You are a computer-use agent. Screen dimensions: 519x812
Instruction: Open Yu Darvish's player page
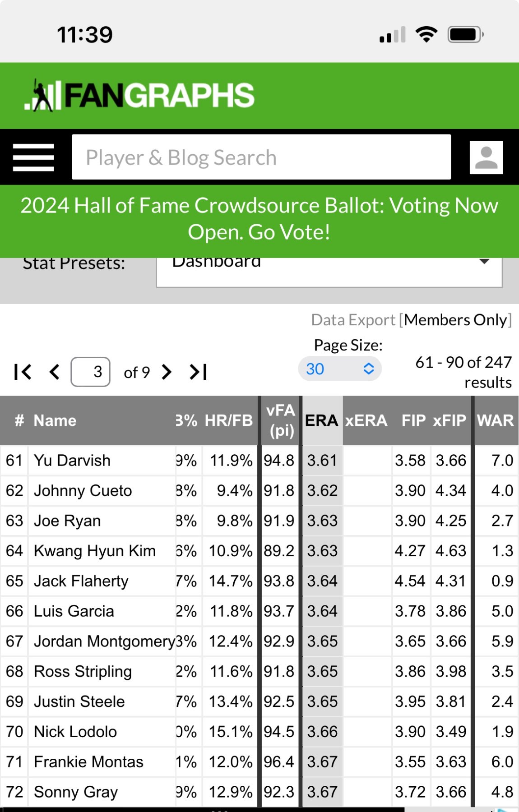72,461
